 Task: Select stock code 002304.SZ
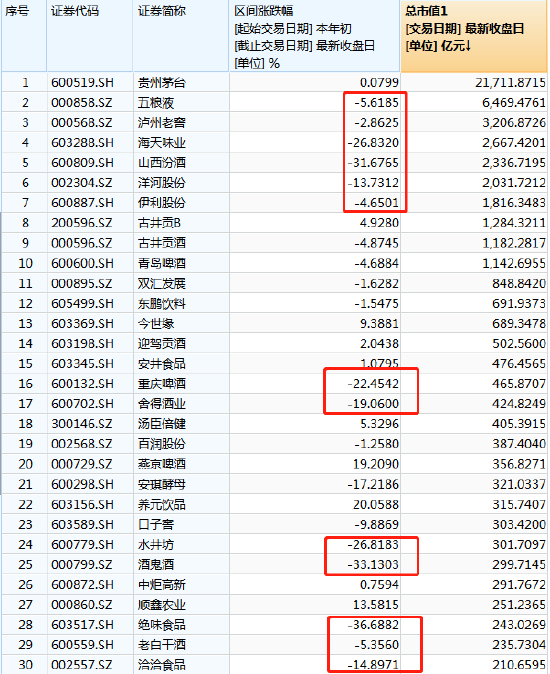click(82, 183)
